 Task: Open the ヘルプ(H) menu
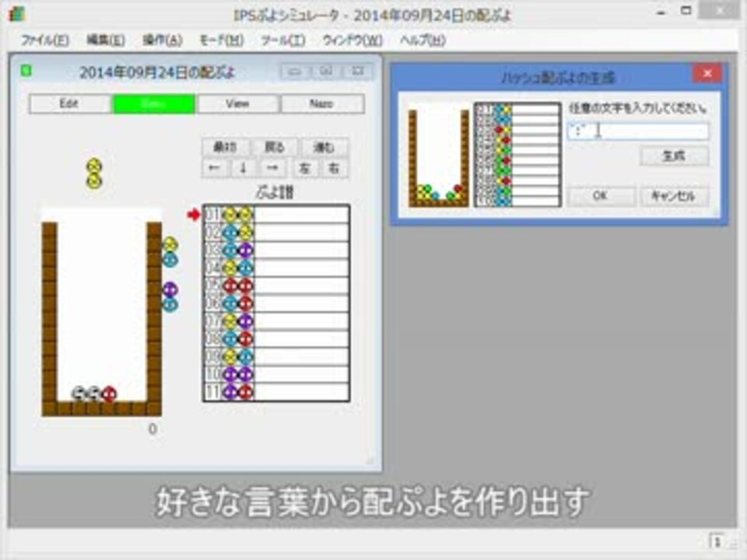point(423,40)
